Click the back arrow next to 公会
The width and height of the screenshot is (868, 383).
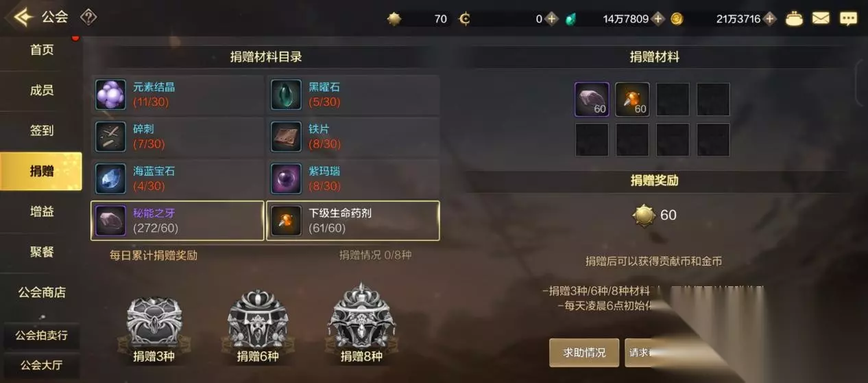[23, 17]
